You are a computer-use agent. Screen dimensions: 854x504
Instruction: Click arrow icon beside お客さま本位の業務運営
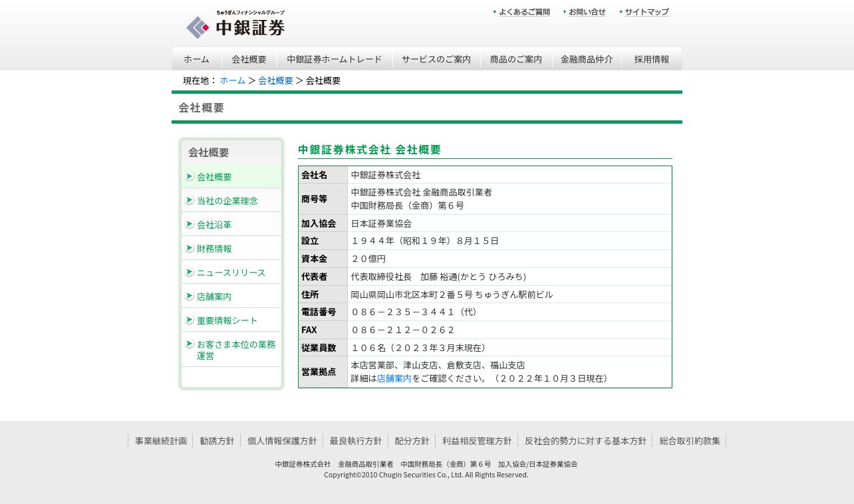190,344
